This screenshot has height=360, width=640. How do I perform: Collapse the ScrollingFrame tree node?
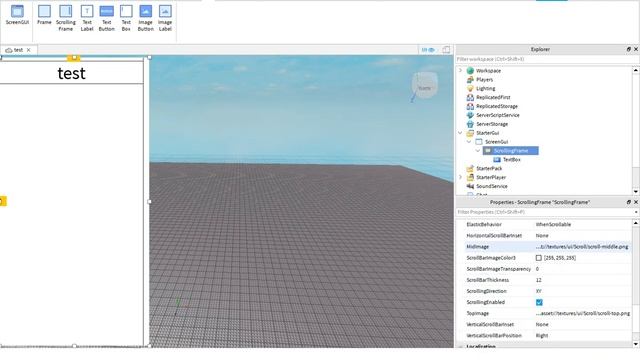click(x=478, y=151)
